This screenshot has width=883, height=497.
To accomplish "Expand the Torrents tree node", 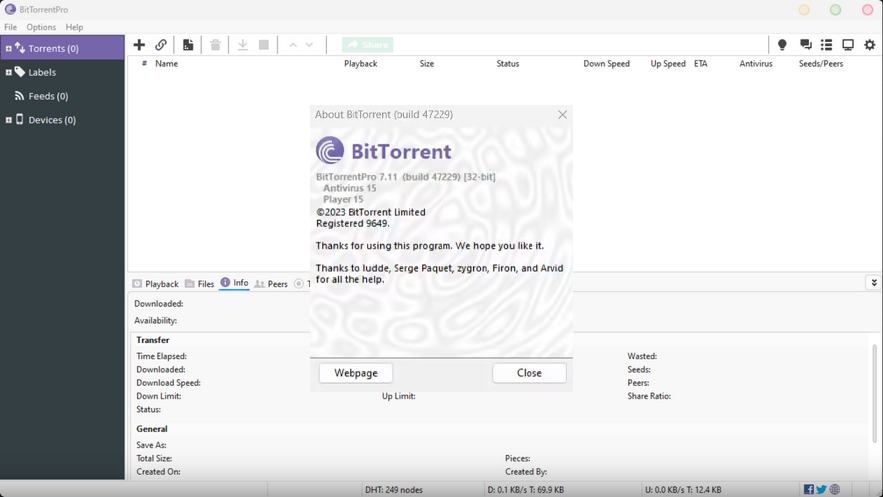I will point(8,48).
